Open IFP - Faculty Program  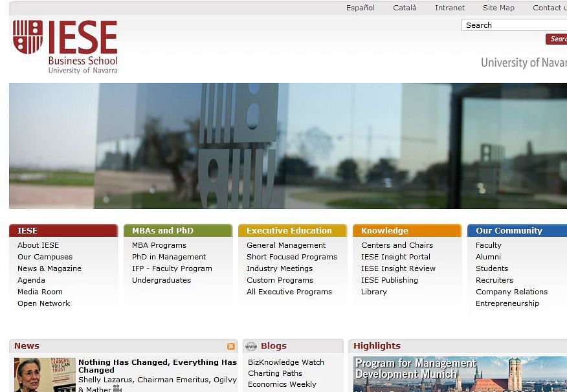tap(172, 268)
